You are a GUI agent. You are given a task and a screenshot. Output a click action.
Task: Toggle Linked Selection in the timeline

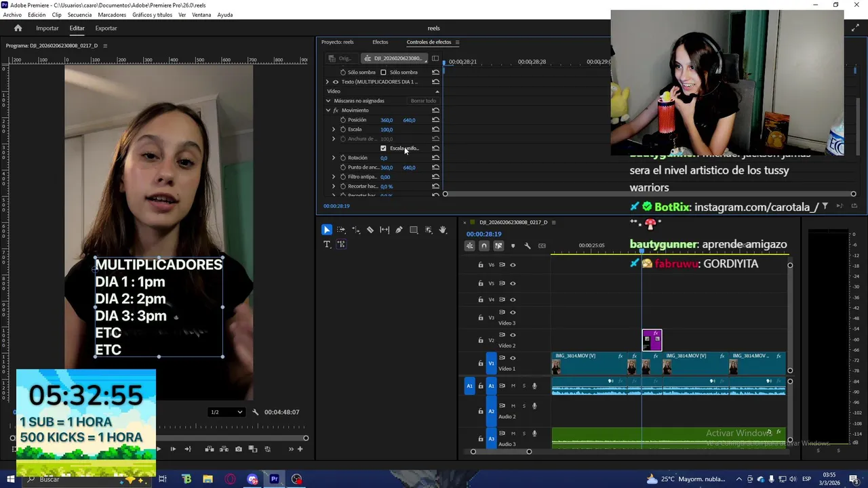click(x=498, y=246)
